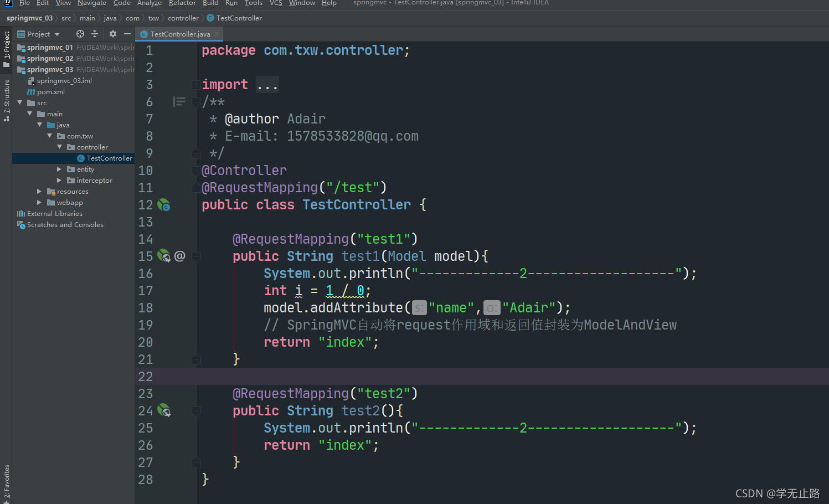Collapse the src folder
Image resolution: width=829 pixels, height=504 pixels.
coord(20,102)
